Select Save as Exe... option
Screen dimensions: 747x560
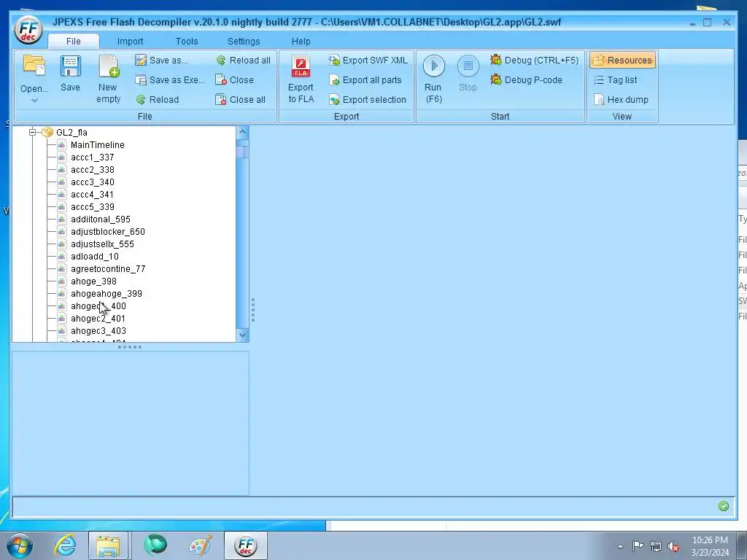coord(169,80)
